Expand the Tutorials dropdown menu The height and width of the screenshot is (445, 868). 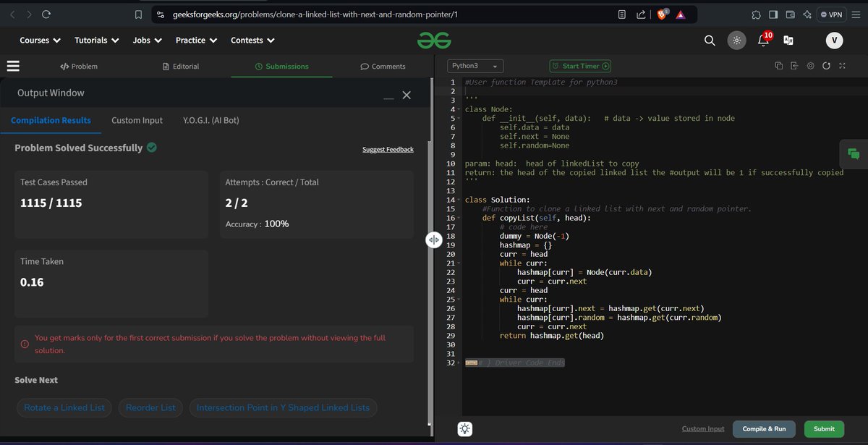tap(96, 41)
